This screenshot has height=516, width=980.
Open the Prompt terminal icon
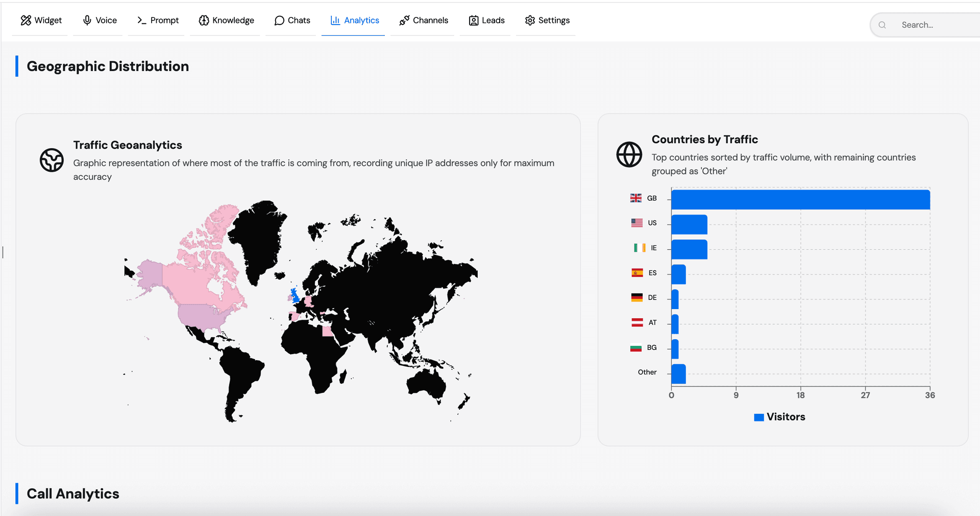pyautogui.click(x=141, y=20)
